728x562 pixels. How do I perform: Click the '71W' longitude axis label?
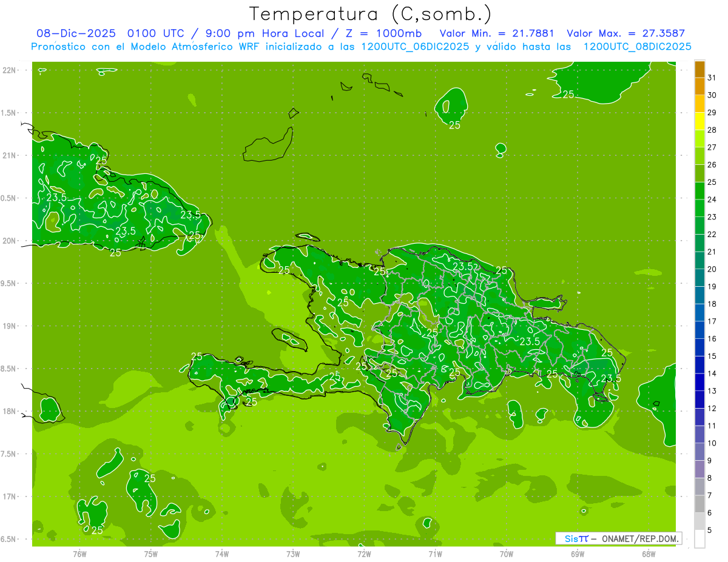[x=435, y=554]
